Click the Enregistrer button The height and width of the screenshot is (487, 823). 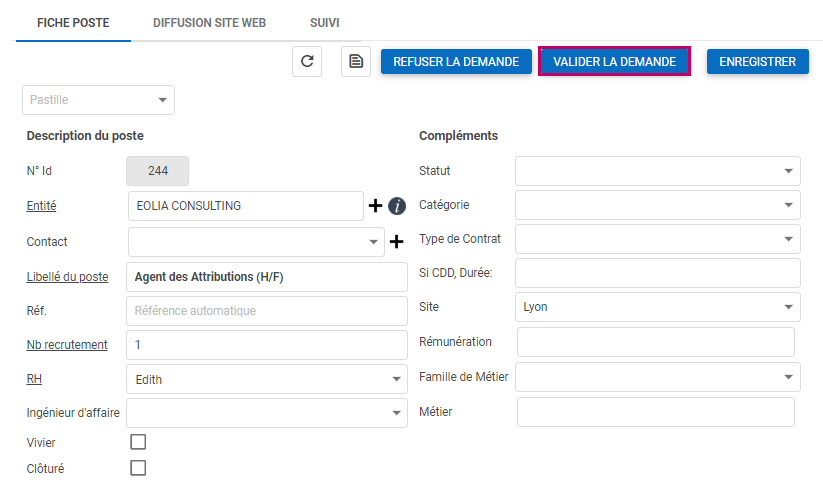pos(757,62)
